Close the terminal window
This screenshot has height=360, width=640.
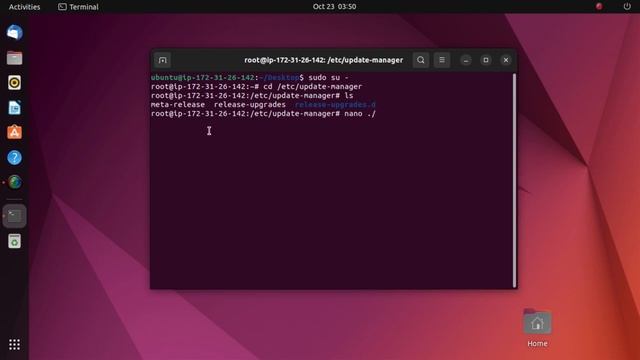pyautogui.click(x=506, y=60)
